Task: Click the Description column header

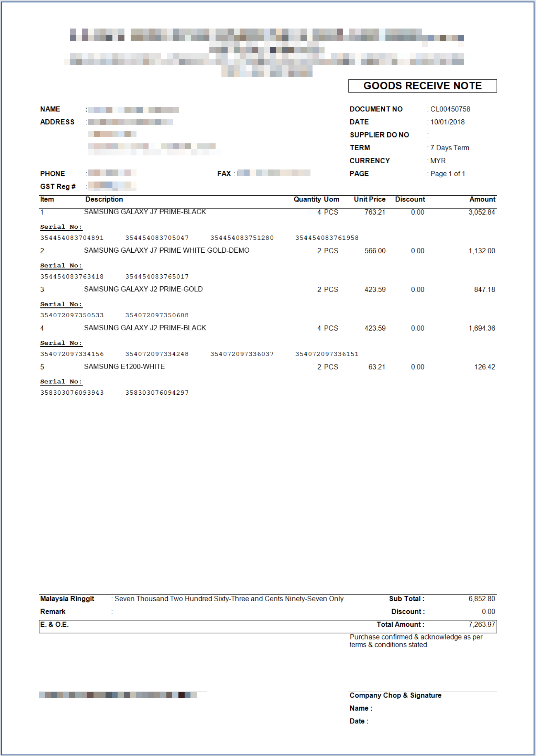Action: 104,199
